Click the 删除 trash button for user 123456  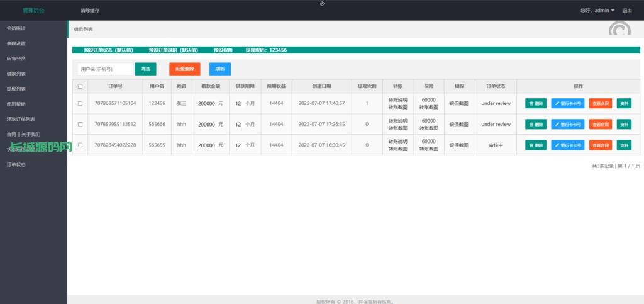tap(535, 103)
